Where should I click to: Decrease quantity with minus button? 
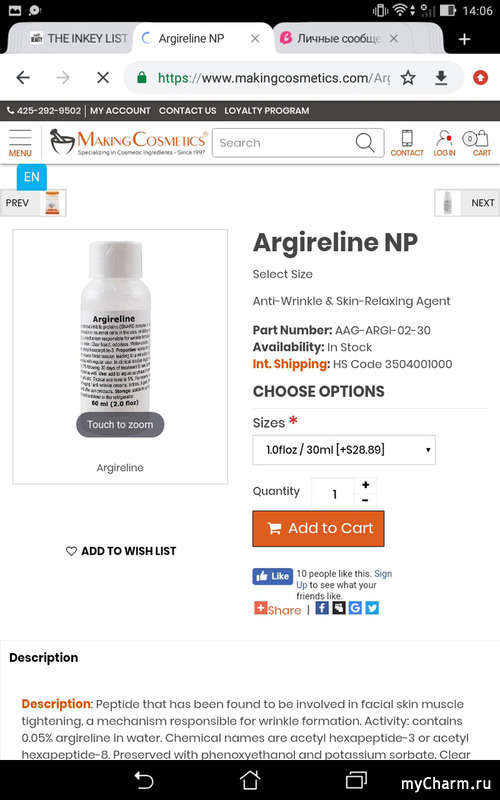365,501
